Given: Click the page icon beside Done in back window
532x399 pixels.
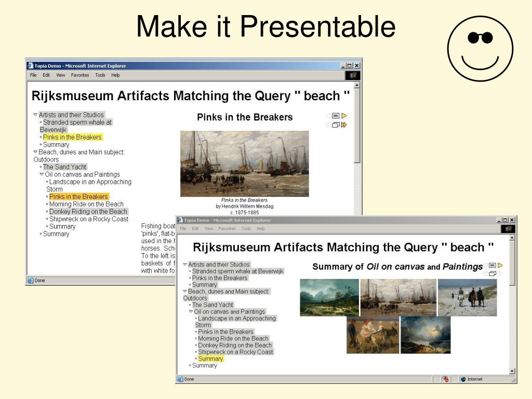Looking at the screenshot, I should (30, 280).
